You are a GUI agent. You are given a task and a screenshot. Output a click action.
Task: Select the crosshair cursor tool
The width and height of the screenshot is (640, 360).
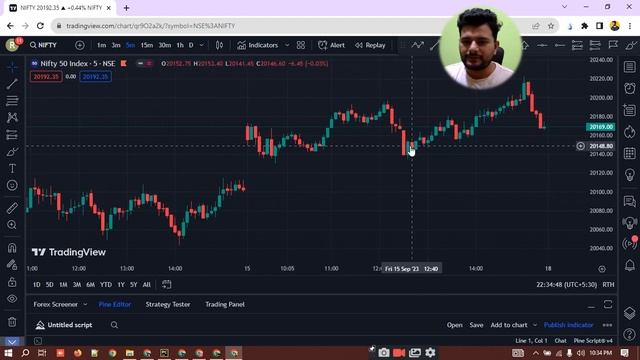point(12,67)
